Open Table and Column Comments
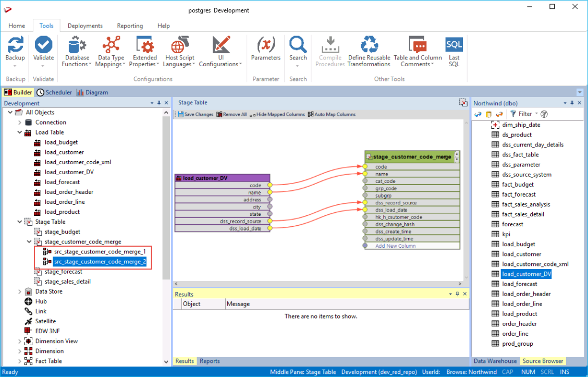 (x=418, y=45)
